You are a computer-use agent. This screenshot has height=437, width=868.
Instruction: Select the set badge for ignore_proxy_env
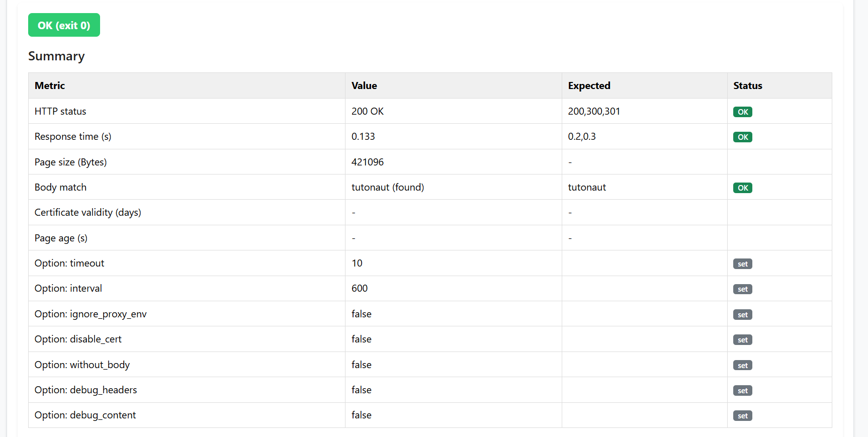pos(742,315)
